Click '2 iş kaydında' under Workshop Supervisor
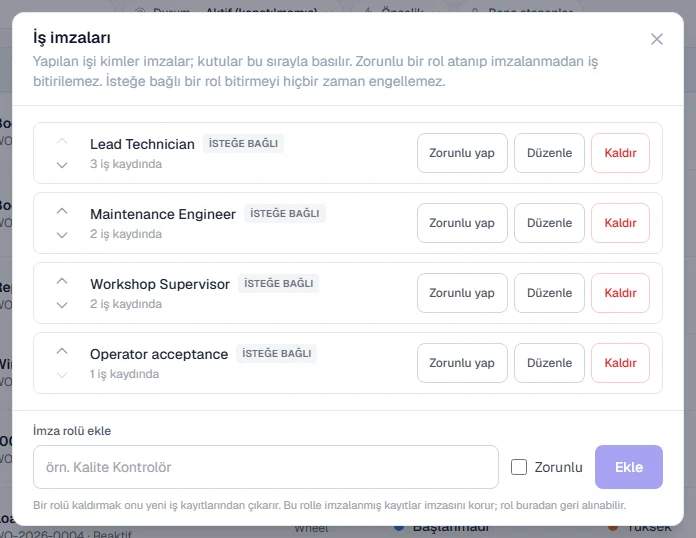696x538 pixels. 126,304
